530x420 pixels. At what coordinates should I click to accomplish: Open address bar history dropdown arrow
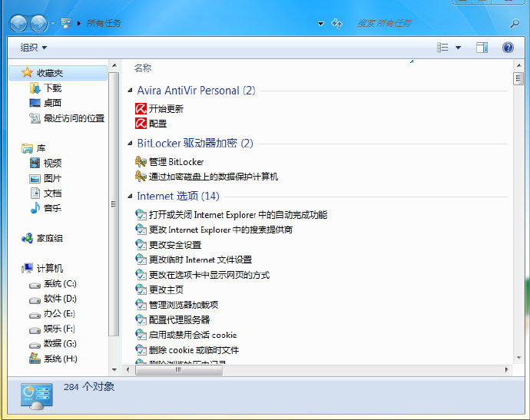[x=321, y=24]
